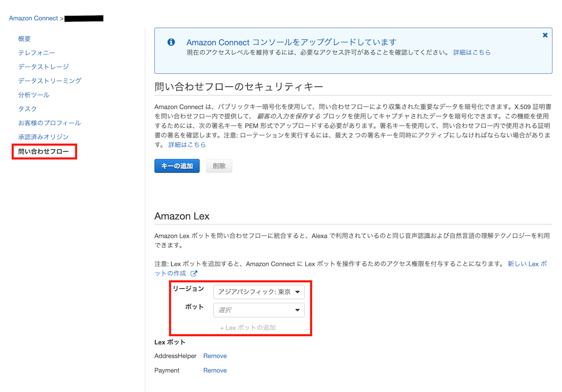Screen dimensions: 562x392
Task: Open the external link icon beside 新しい Lex ボットの作成
Action: coord(194,273)
